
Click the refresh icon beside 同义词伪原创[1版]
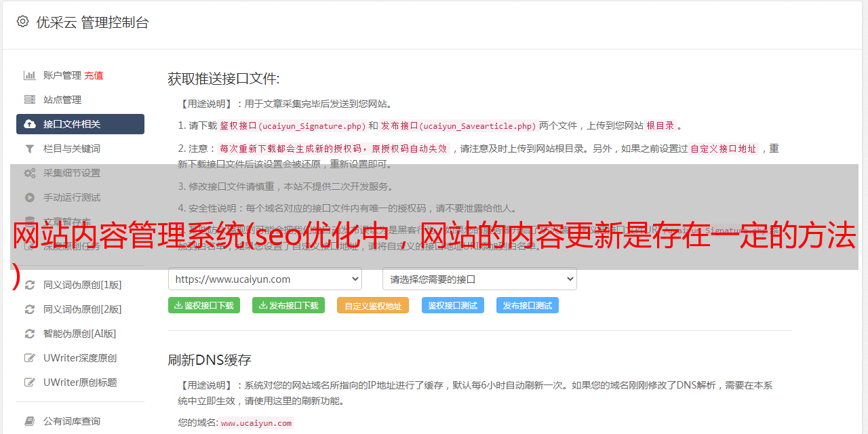click(x=30, y=285)
